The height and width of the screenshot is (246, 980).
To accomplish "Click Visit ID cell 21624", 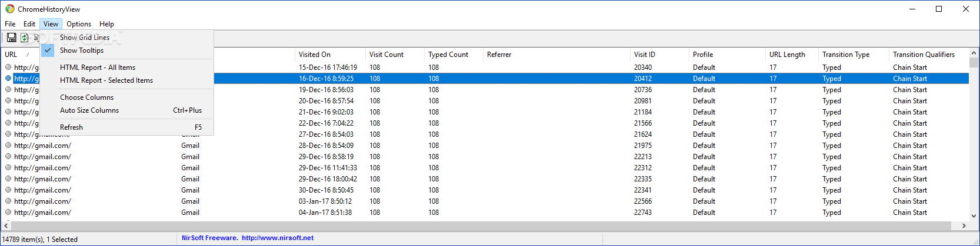I will pos(643,134).
